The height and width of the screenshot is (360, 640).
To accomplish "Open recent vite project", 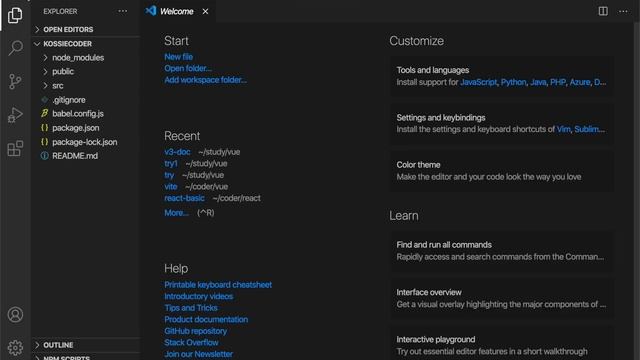I will pos(171,187).
